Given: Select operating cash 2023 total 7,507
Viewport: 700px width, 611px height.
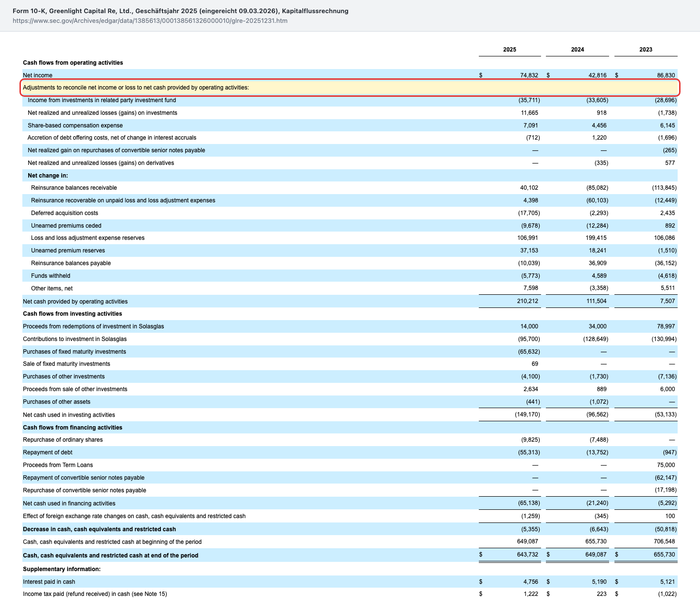Looking at the screenshot, I should click(667, 301).
